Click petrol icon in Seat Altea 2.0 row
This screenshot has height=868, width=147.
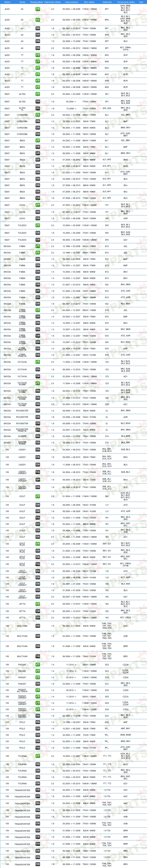click(38, 94)
